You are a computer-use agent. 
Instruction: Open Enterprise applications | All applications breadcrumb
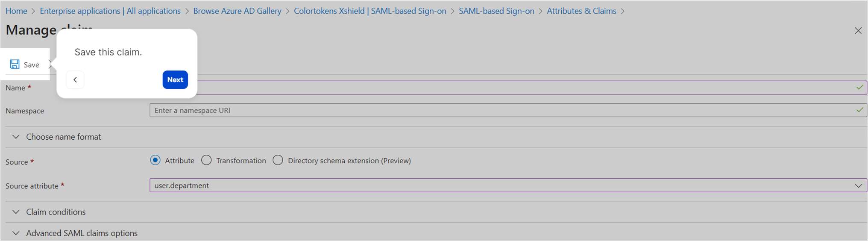pos(110,11)
